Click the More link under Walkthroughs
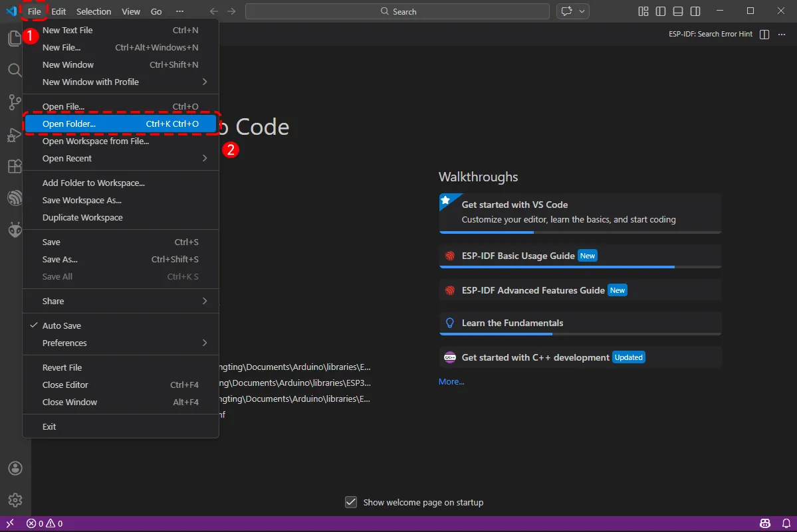This screenshot has width=797, height=532. pos(451,381)
